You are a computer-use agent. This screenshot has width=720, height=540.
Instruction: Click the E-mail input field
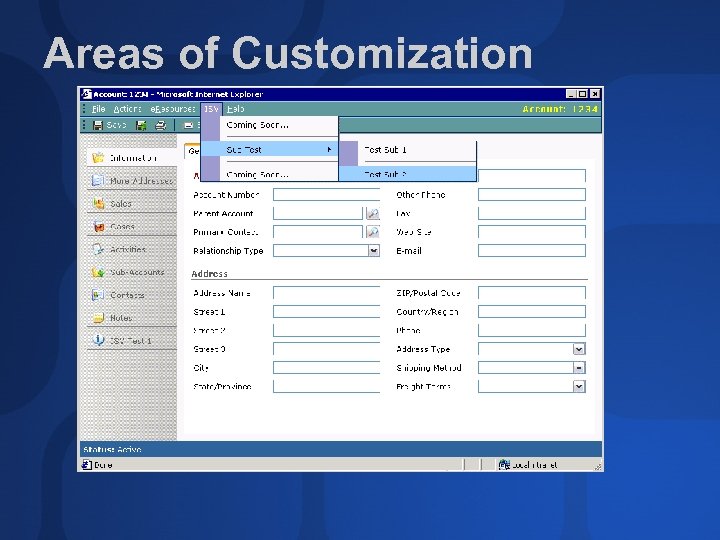[x=532, y=251]
